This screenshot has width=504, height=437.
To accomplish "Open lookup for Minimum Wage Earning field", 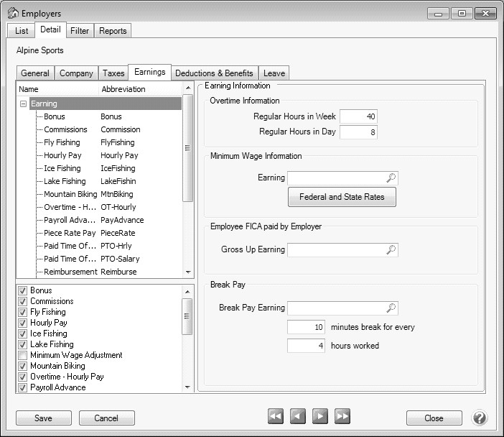I will click(x=391, y=178).
